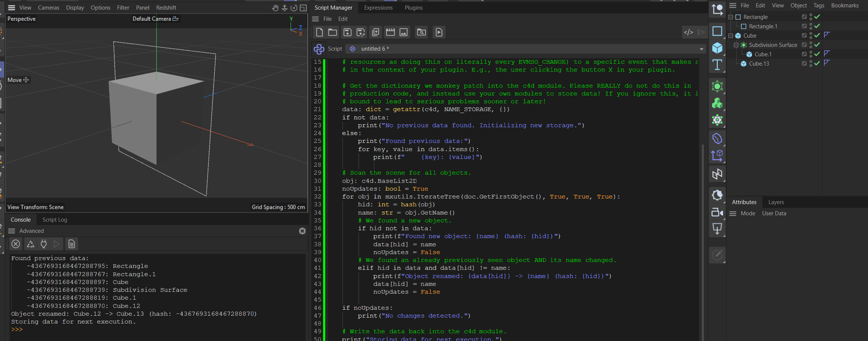Toggle visibility dots for Cube object
Image resolution: width=868 pixels, height=341 pixels.
[x=811, y=36]
